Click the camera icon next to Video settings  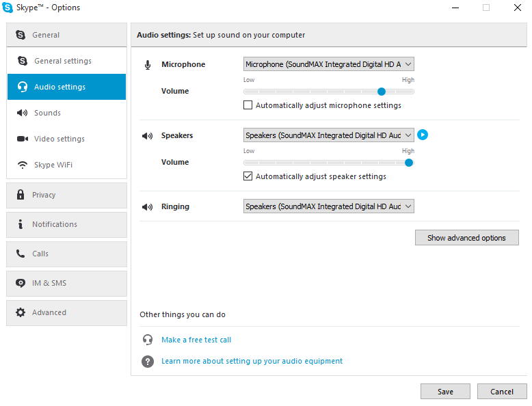[23, 139]
